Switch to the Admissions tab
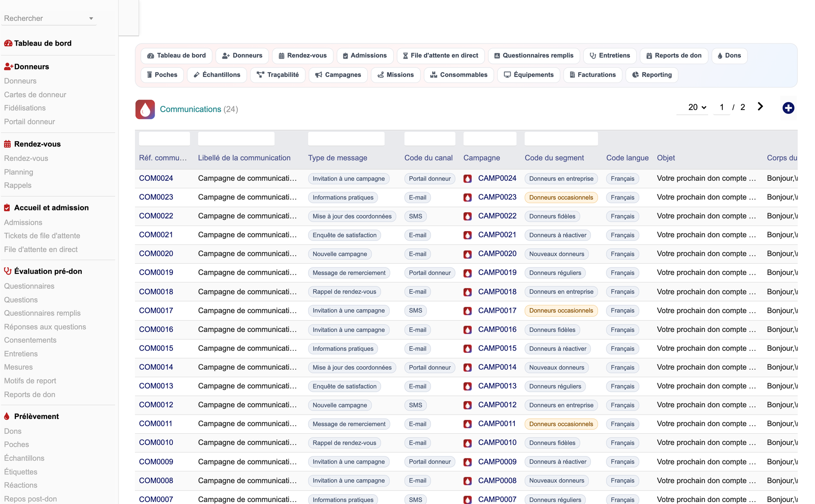The width and height of the screenshot is (815, 504). coord(365,56)
